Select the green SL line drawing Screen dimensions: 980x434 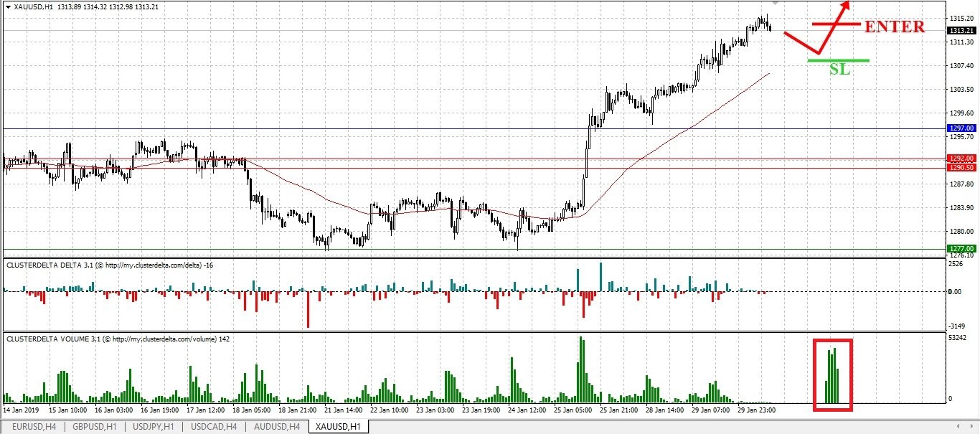(838, 60)
